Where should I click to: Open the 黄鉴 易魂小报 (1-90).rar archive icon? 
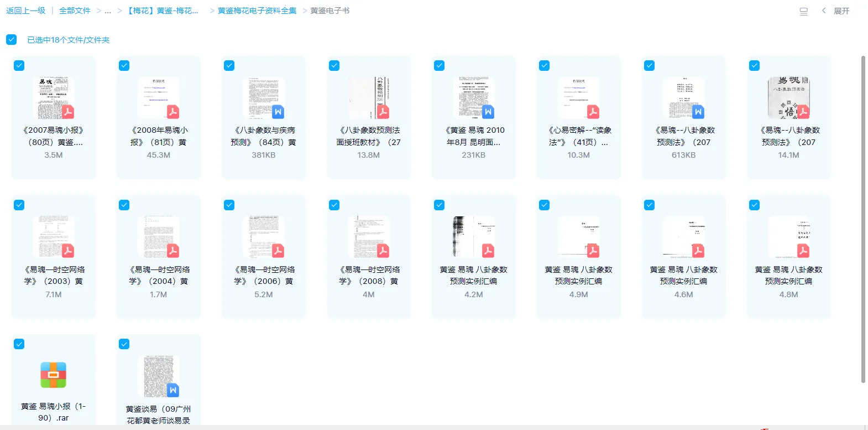coord(54,375)
